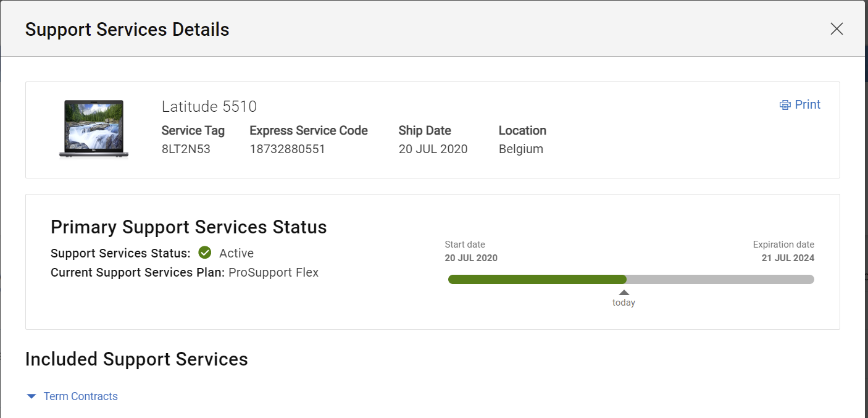Click the ProSupport Flex plan name
Viewport: 868px width, 418px height.
coord(273,272)
